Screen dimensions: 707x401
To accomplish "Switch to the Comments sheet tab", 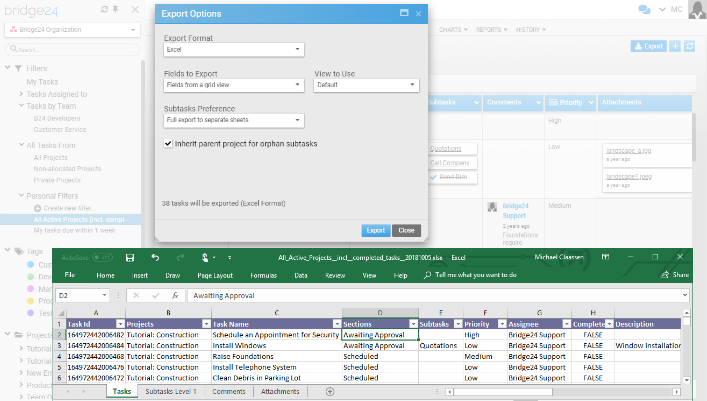I will [229, 392].
